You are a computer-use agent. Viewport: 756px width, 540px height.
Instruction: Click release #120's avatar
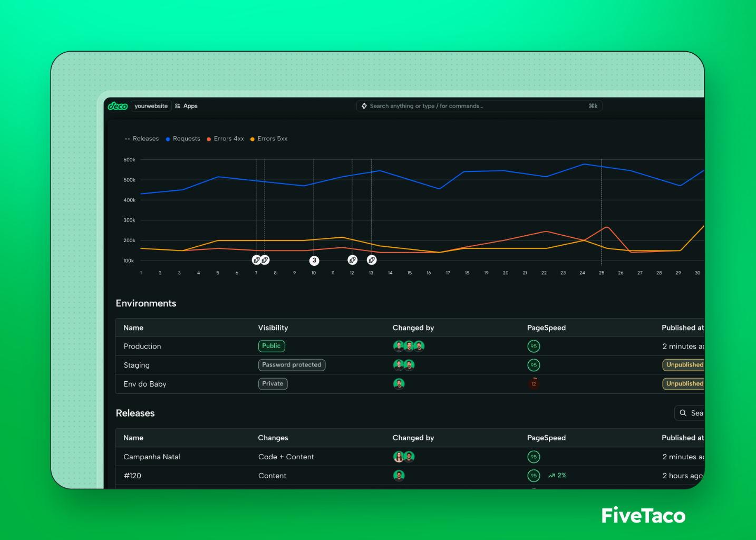click(x=399, y=476)
